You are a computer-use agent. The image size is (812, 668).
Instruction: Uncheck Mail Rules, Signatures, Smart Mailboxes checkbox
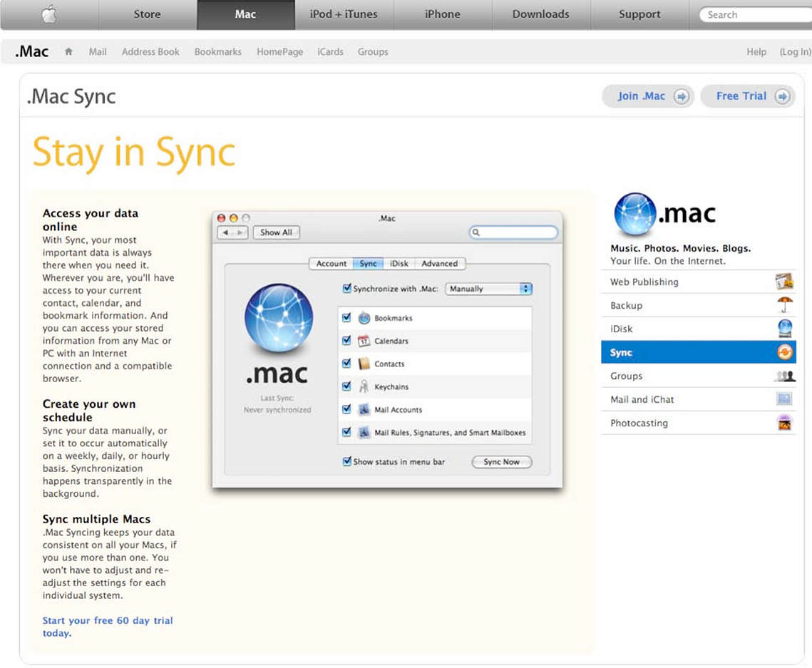pyautogui.click(x=346, y=431)
